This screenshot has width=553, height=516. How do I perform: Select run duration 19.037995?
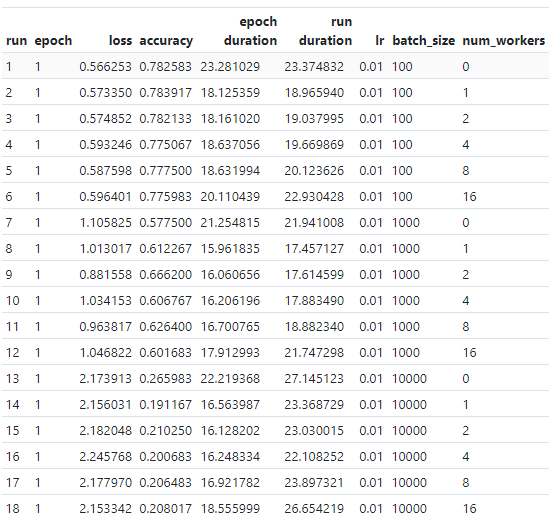pyautogui.click(x=314, y=119)
